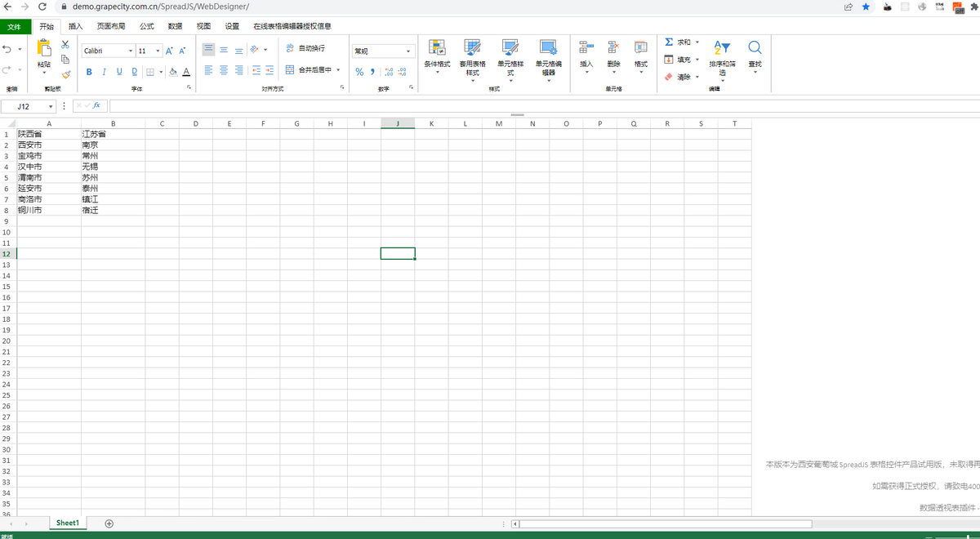980x539 pixels.
Task: Switch to the 公式 ribbon tab
Action: 146,26
